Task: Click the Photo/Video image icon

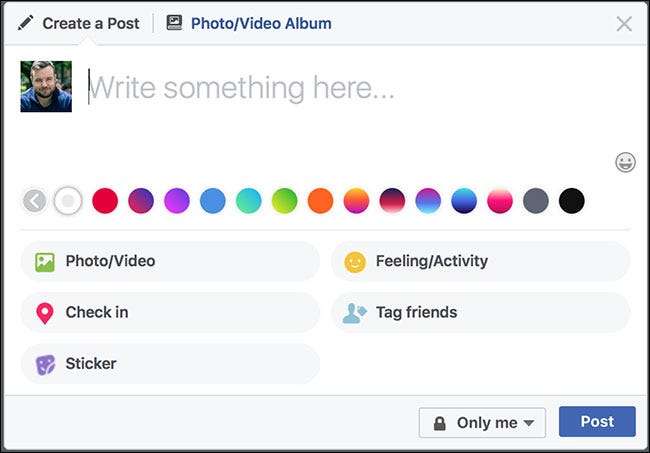Action: click(44, 262)
